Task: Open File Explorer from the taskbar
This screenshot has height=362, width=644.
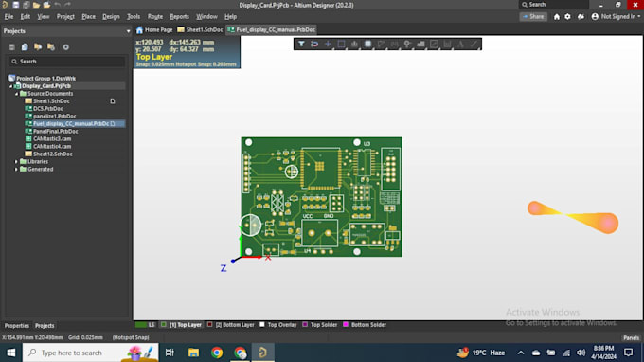Action: pyautogui.click(x=193, y=353)
